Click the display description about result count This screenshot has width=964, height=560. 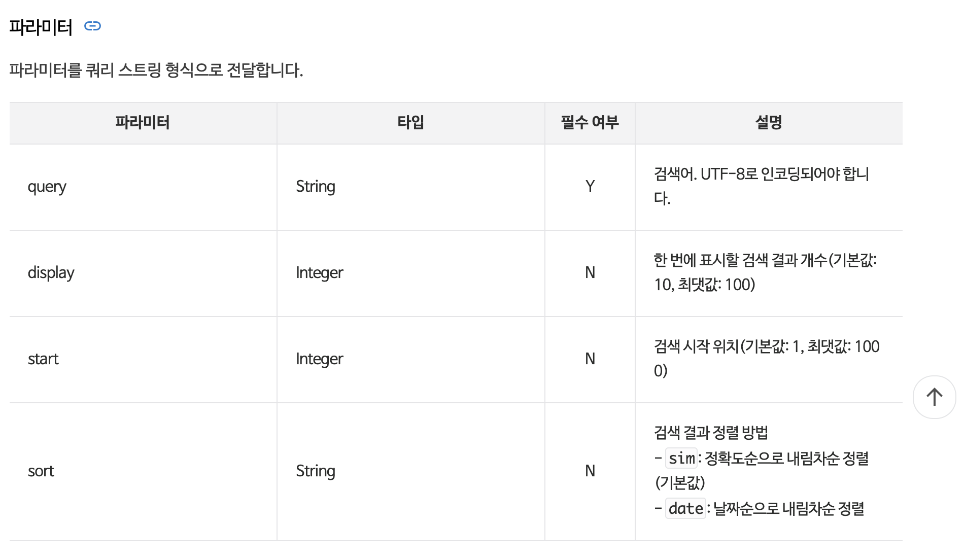[x=765, y=272]
